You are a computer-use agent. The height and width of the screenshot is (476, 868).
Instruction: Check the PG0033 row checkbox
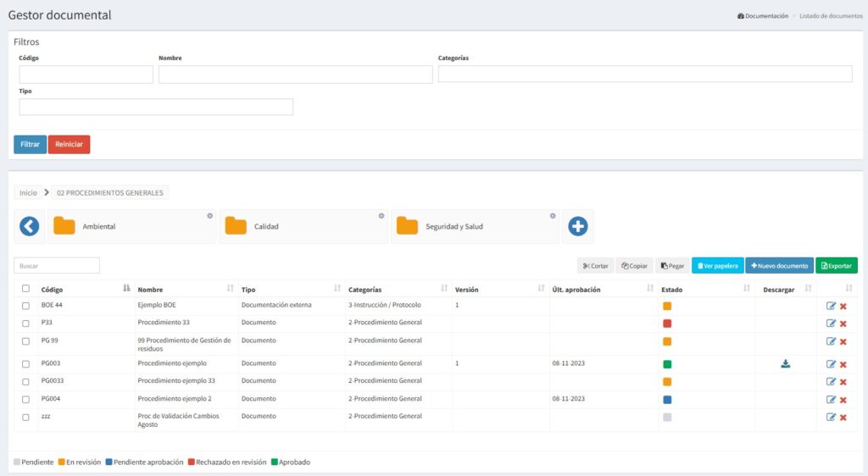pos(25,381)
